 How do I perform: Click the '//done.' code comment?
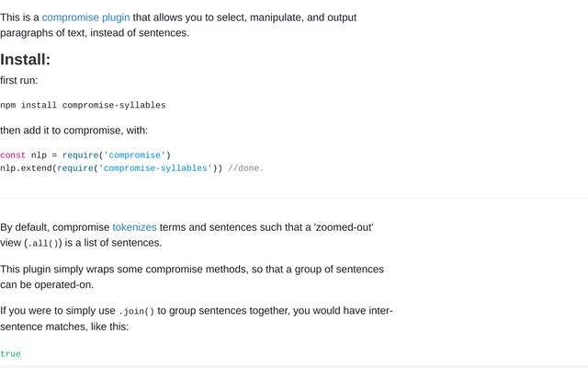pos(245,167)
